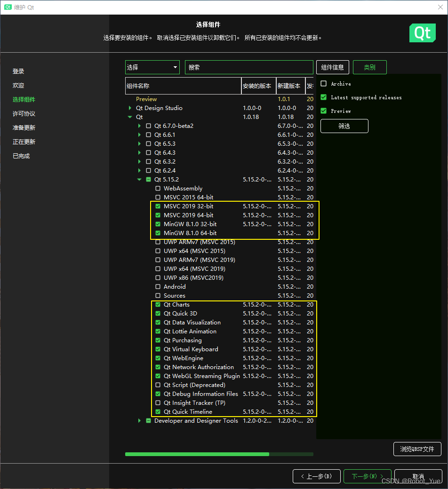Select 许可协议 step in sidebar

(x=24, y=113)
